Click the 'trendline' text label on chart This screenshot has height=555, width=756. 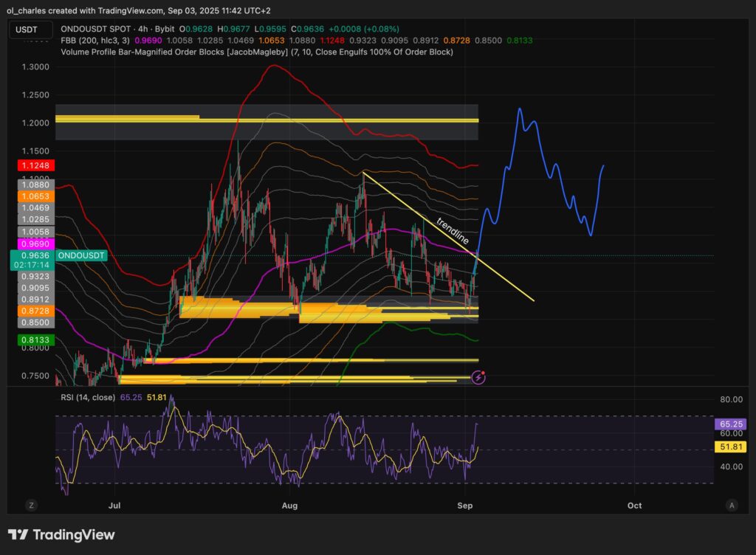coord(453,232)
